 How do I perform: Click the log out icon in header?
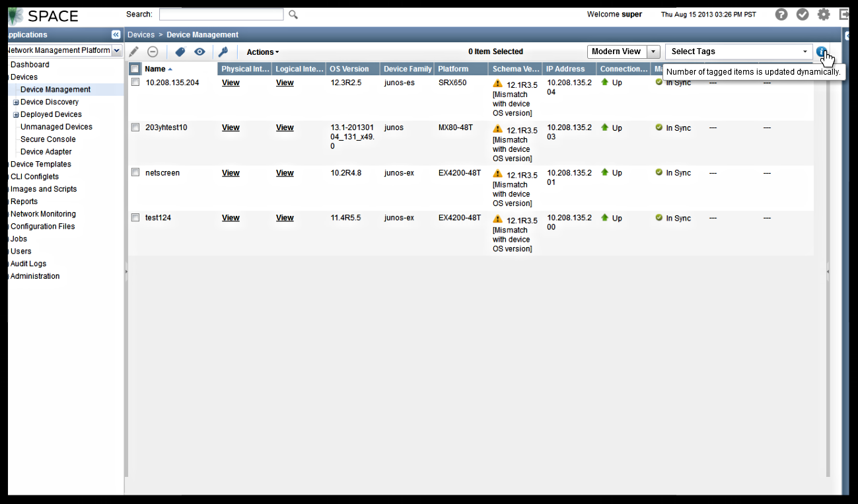coord(844,14)
